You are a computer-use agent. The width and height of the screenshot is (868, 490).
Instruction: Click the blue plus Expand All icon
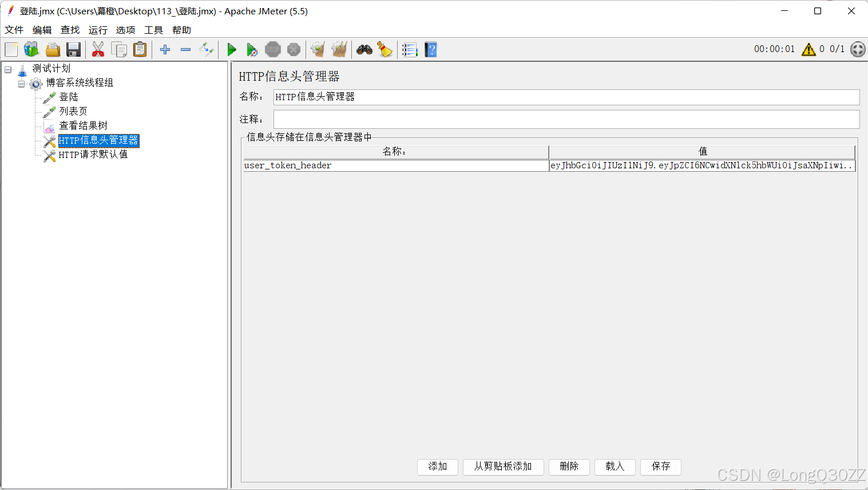point(165,50)
